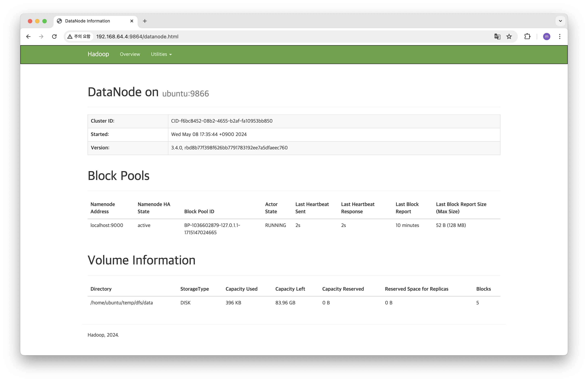Select the DataNode Information tab
This screenshot has width=588, height=382.
click(87, 21)
